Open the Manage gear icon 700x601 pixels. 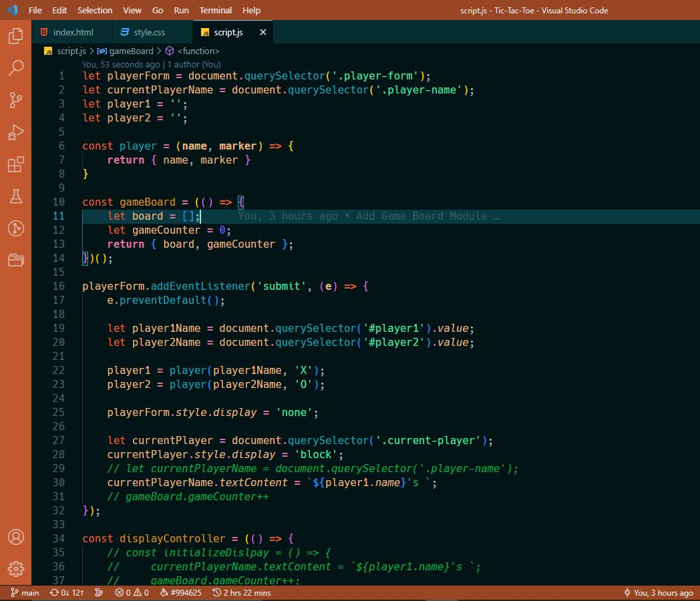tap(15, 568)
